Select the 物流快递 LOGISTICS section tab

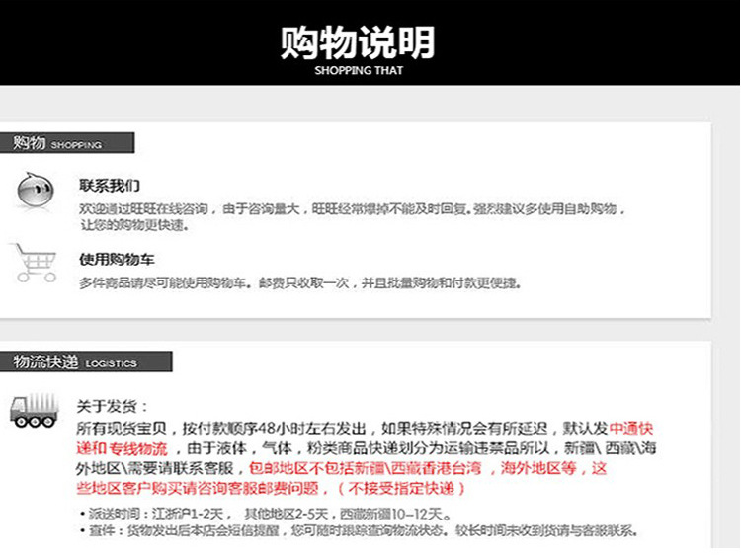(86, 362)
